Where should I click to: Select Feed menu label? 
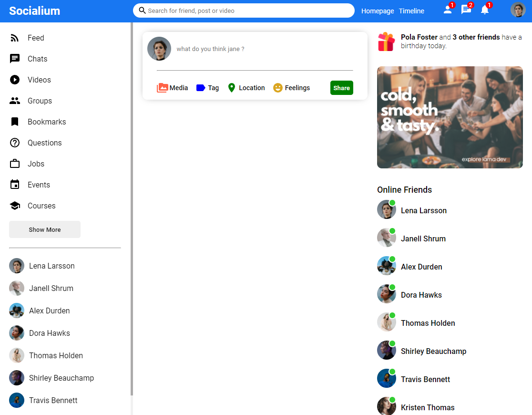click(36, 38)
